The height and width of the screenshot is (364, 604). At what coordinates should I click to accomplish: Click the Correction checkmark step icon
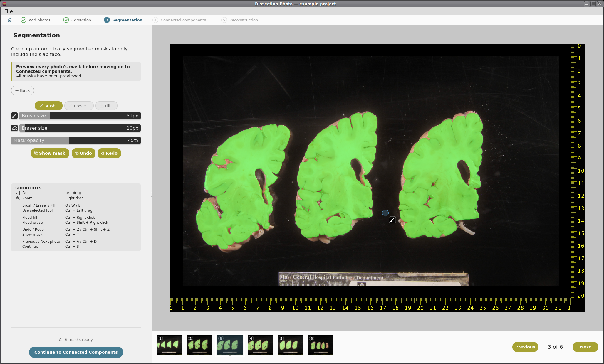66,20
